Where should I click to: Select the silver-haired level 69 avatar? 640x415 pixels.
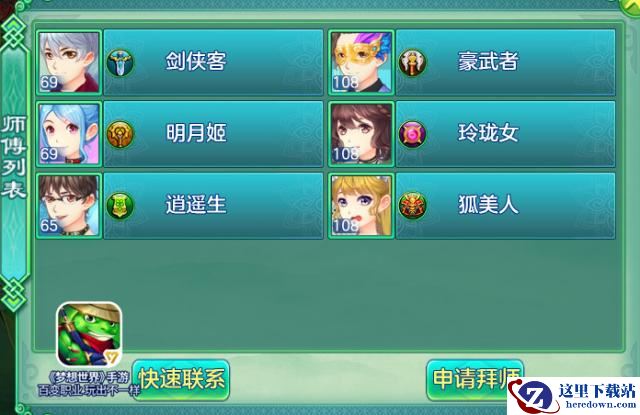(x=69, y=62)
